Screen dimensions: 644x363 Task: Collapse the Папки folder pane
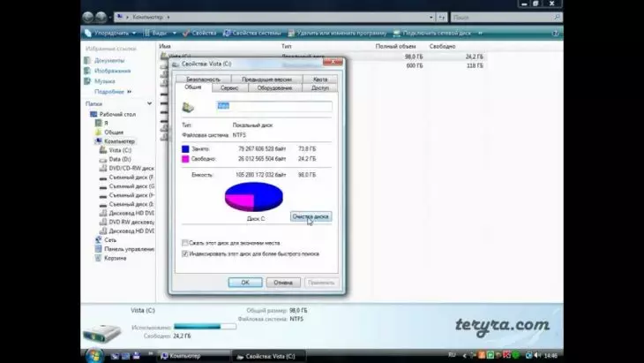coord(149,103)
